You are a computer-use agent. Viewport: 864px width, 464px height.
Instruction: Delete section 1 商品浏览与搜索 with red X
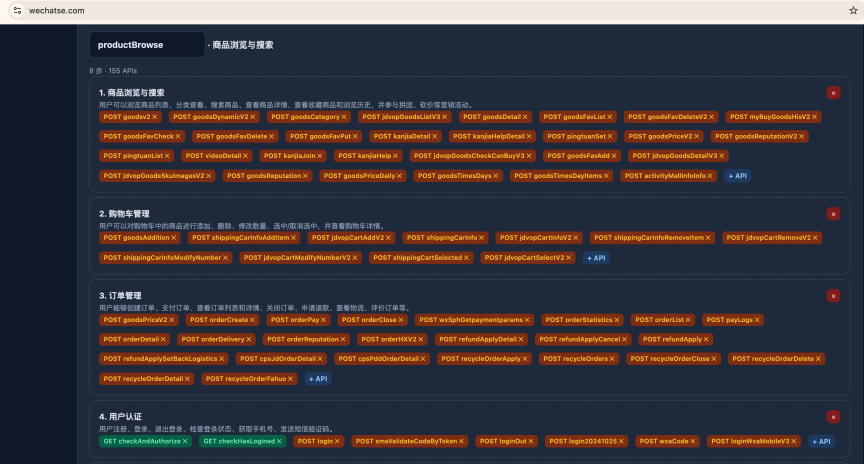[x=833, y=93]
